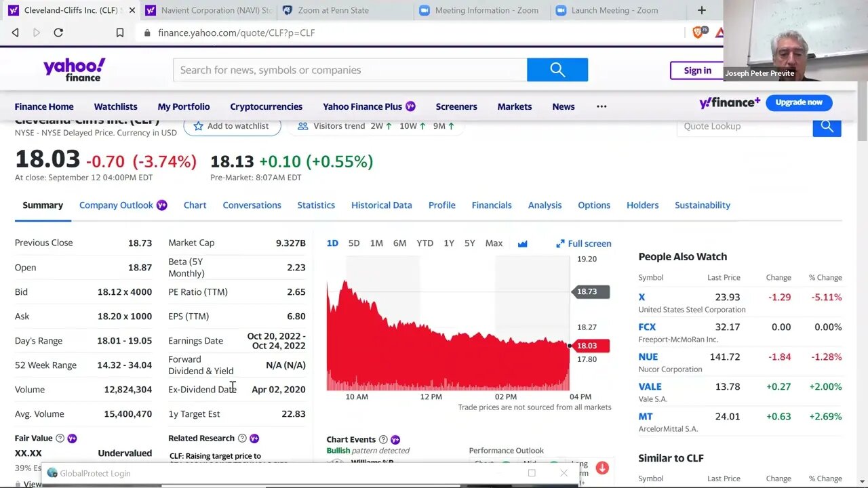Screen dimensions: 868x488
Task: Click the red down arrow icon
Action: pos(602,468)
